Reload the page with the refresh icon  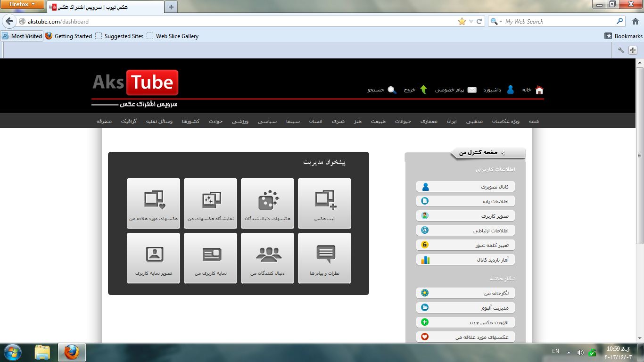(479, 21)
